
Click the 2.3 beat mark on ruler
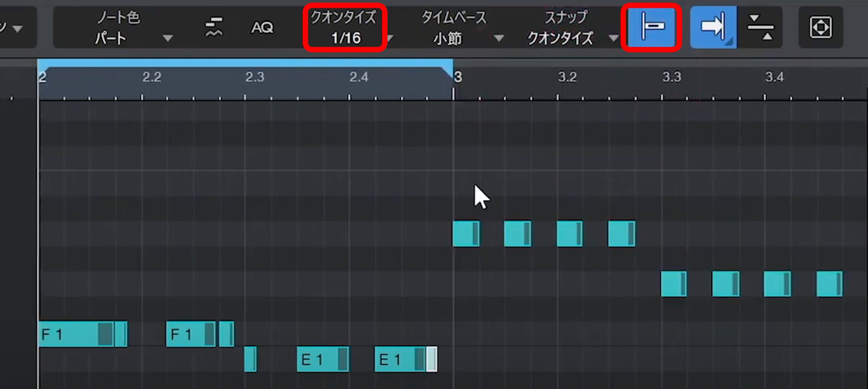[x=254, y=77]
